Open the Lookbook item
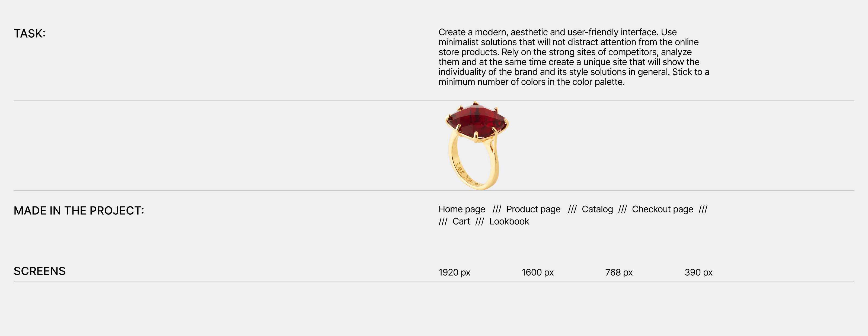This screenshot has width=868, height=336. [509, 222]
